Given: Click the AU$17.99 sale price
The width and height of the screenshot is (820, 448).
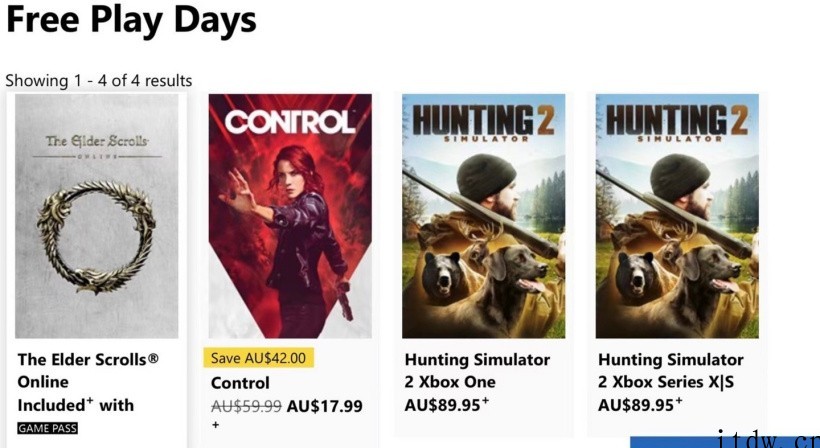Looking at the screenshot, I should pyautogui.click(x=324, y=406).
